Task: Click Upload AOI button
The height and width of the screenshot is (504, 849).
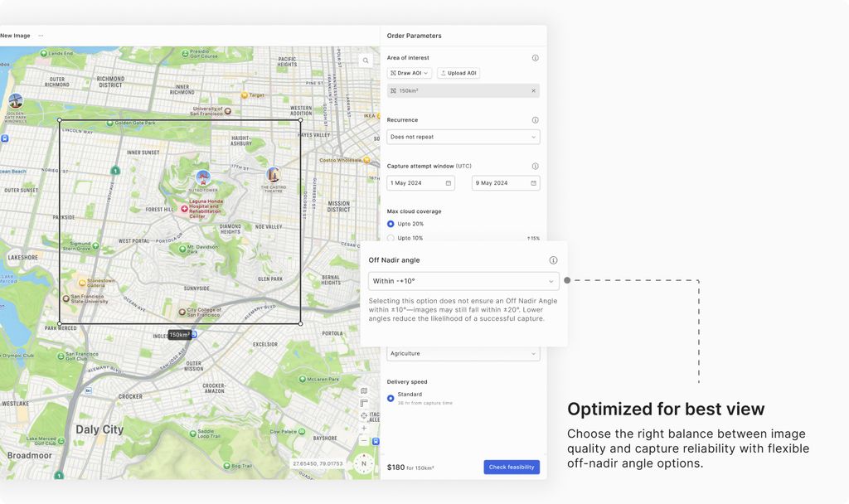Action: [458, 73]
